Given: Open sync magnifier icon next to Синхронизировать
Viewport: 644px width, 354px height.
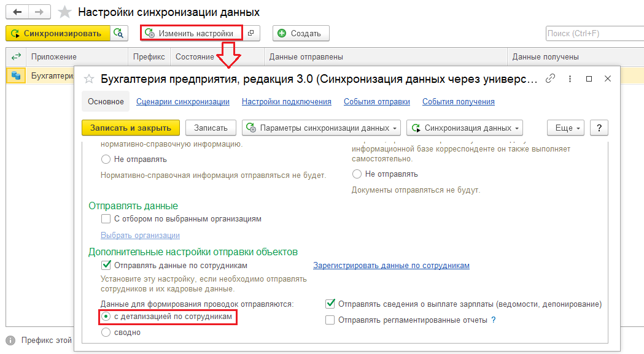Looking at the screenshot, I should (x=119, y=33).
